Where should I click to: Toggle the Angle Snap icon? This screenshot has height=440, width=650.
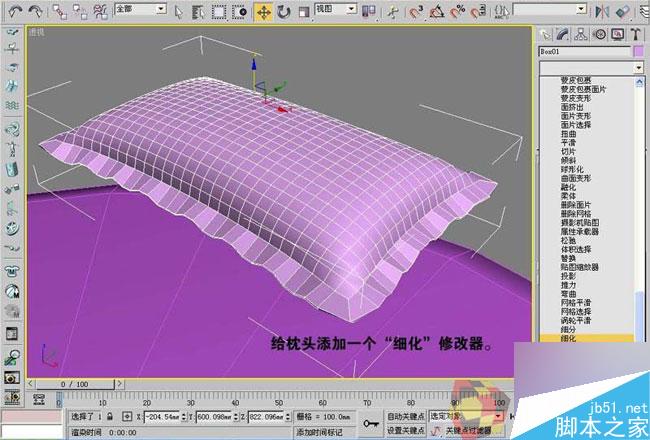pyautogui.click(x=437, y=12)
